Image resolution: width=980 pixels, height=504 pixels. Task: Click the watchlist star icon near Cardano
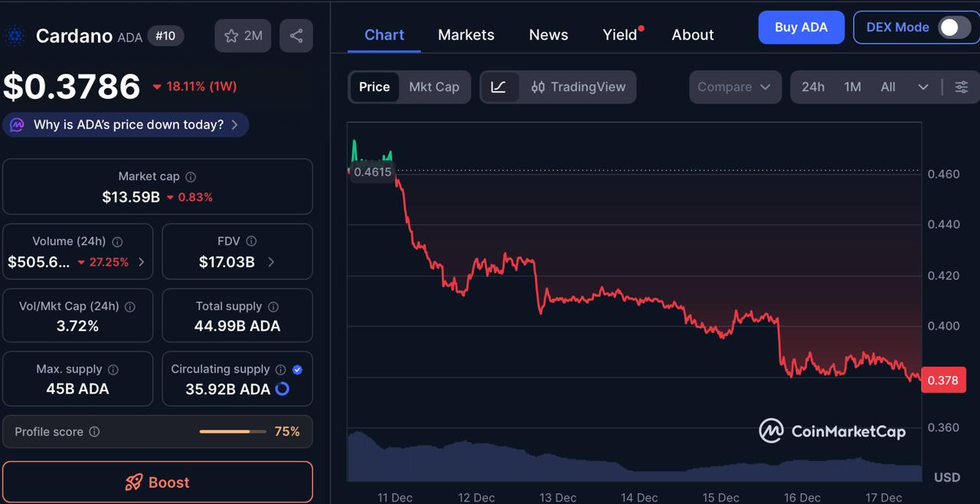coord(230,35)
